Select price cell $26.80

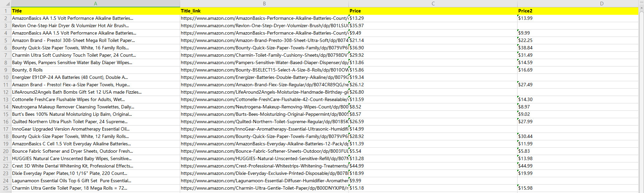[x=433, y=92]
